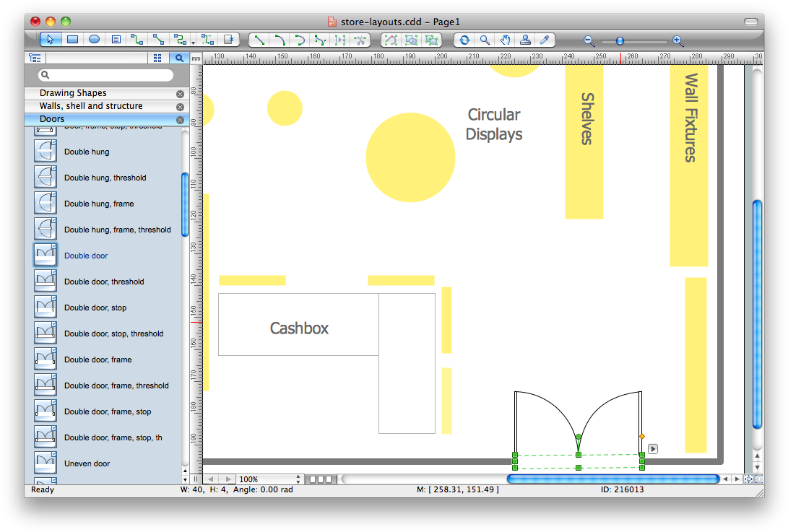Image resolution: width=788 pixels, height=532 pixels.
Task: Click the group shapes toolbar icon
Action: click(x=411, y=40)
